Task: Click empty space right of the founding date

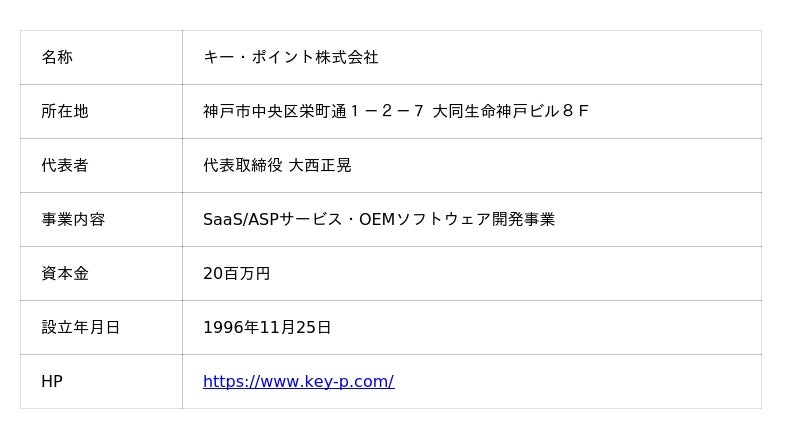Action: [x=540, y=327]
